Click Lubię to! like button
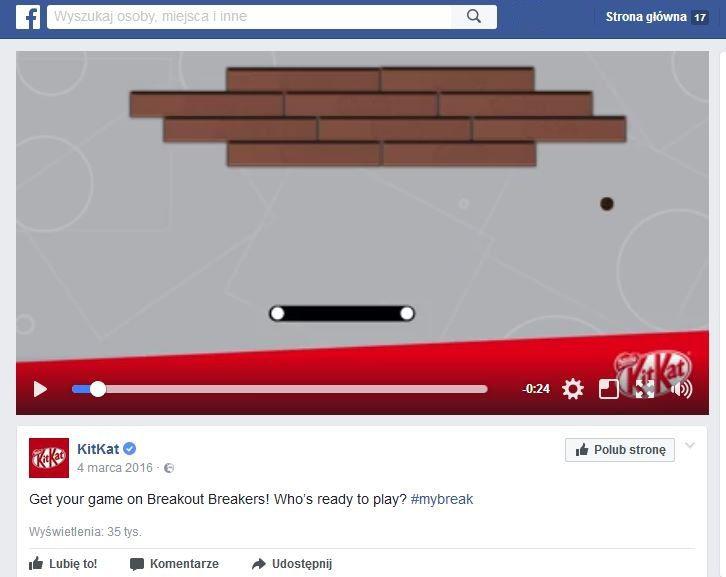This screenshot has width=726, height=577. point(63,564)
